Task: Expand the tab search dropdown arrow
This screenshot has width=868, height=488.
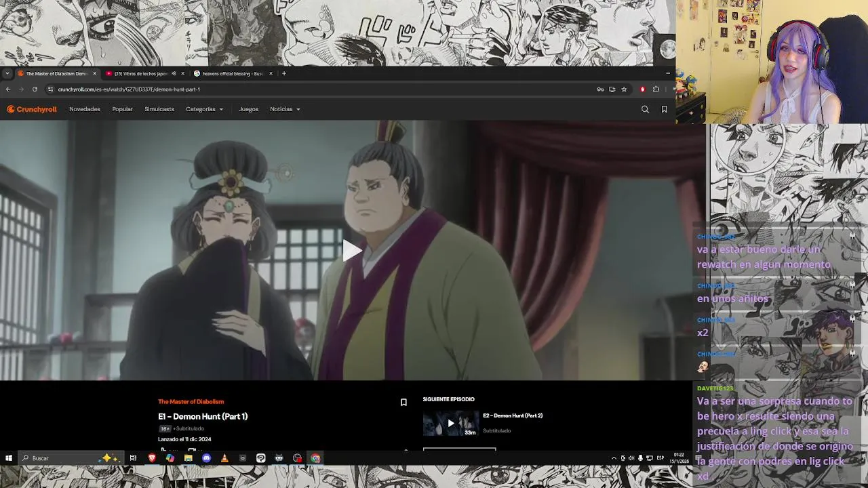Action: [x=7, y=73]
